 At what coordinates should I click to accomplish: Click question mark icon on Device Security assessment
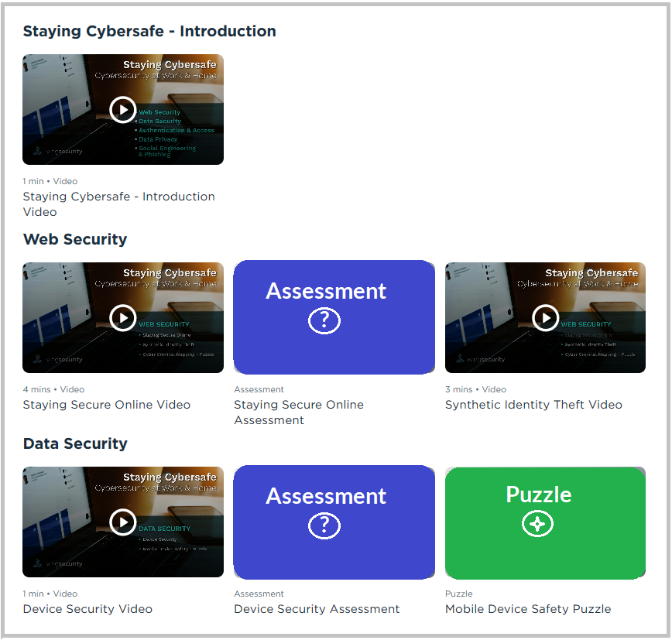coord(324,525)
